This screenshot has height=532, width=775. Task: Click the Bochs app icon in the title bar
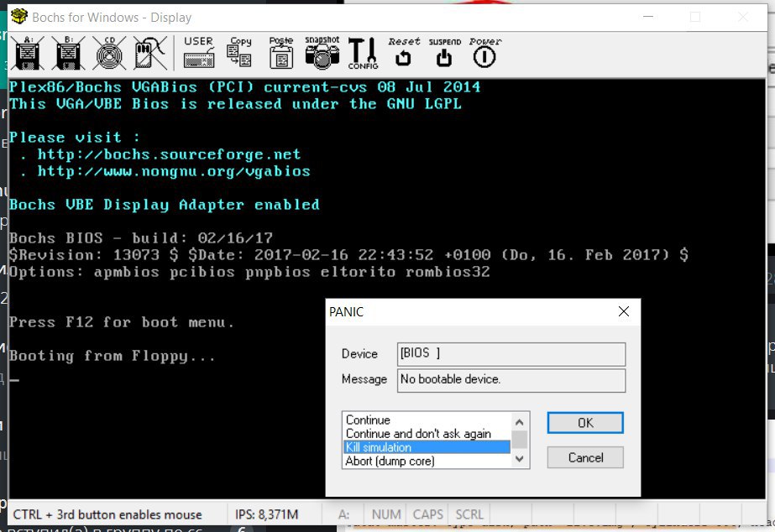pyautogui.click(x=19, y=17)
